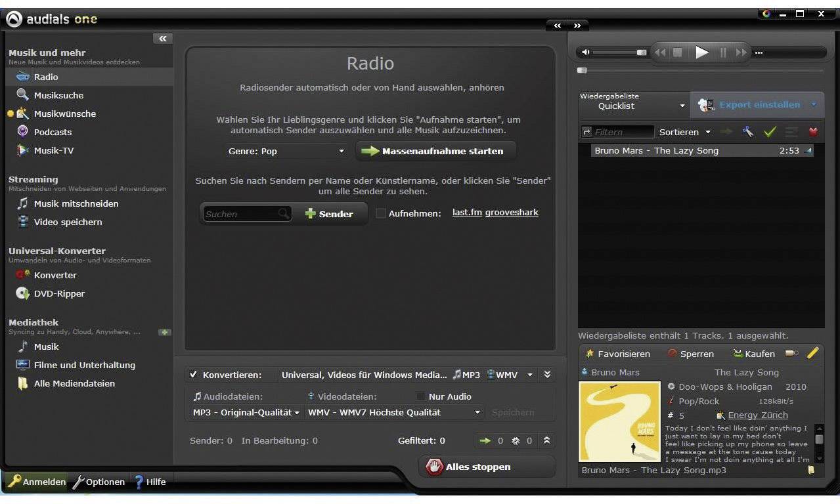
Task: Open the Podcasts section
Action: (53, 132)
